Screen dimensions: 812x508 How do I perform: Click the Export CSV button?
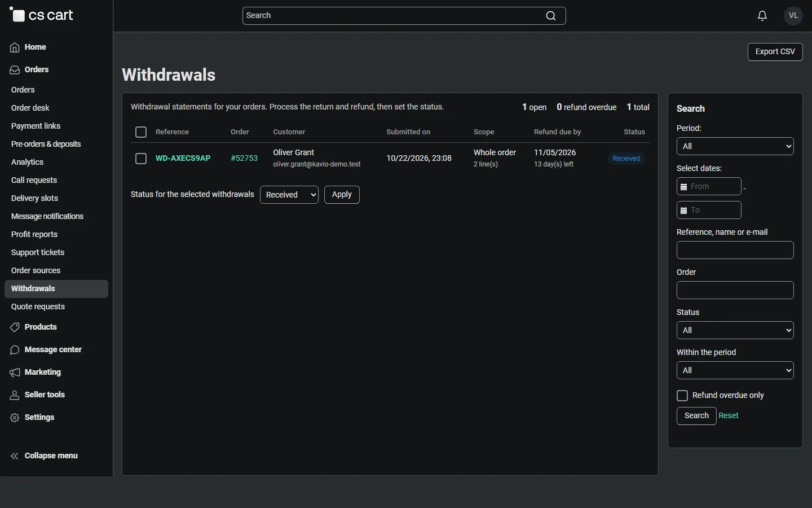775,51
